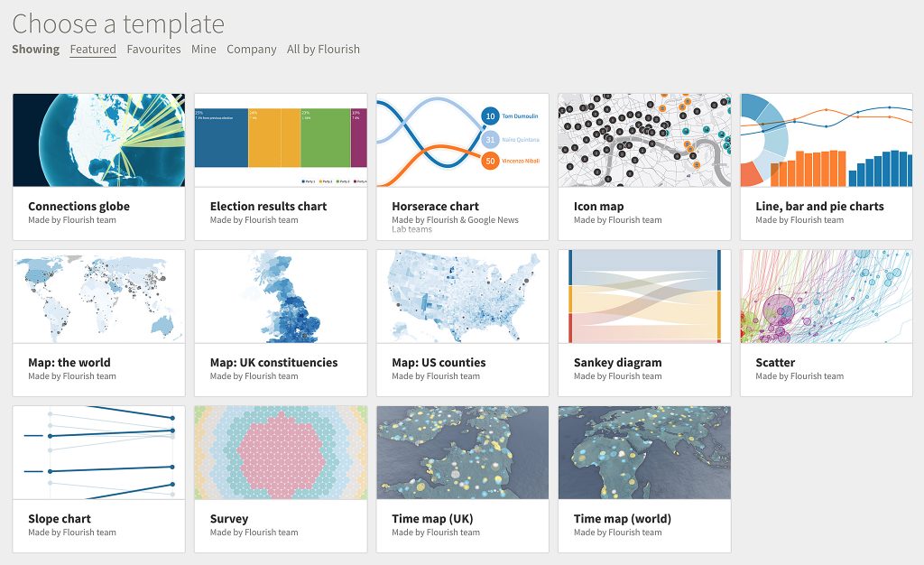Open the Time map (UK) title link
Image resolution: width=924 pixels, height=565 pixels.
pos(432,519)
